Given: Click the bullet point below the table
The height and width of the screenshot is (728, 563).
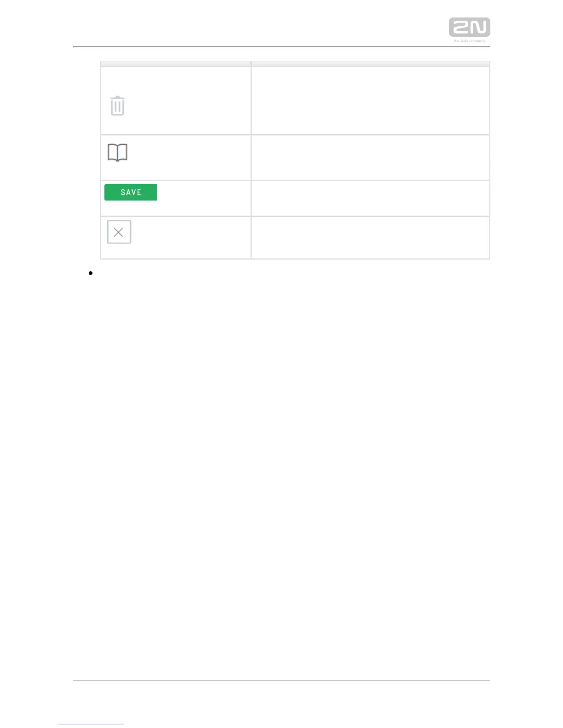Looking at the screenshot, I should pyautogui.click(x=91, y=273).
